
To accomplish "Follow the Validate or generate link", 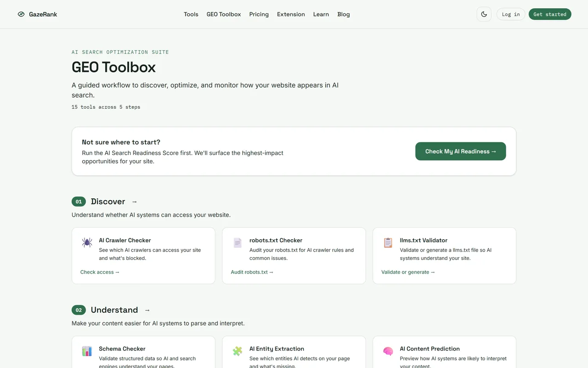I will pos(408,272).
